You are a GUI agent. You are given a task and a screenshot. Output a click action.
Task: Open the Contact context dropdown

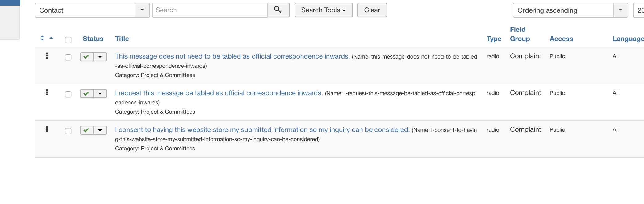click(x=92, y=10)
